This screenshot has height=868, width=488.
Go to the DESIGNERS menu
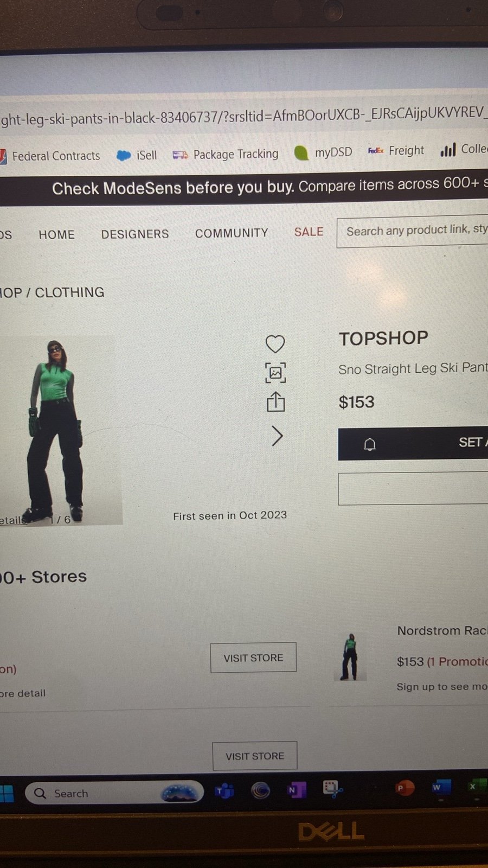pos(135,234)
